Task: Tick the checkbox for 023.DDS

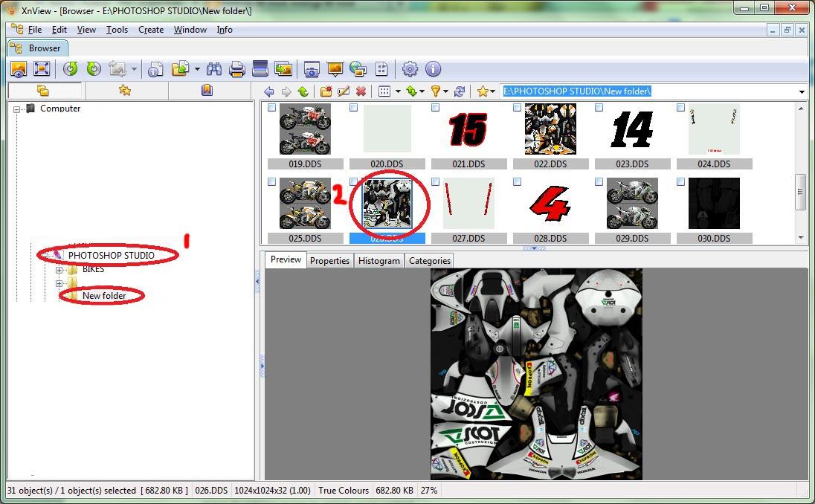Action: (599, 108)
